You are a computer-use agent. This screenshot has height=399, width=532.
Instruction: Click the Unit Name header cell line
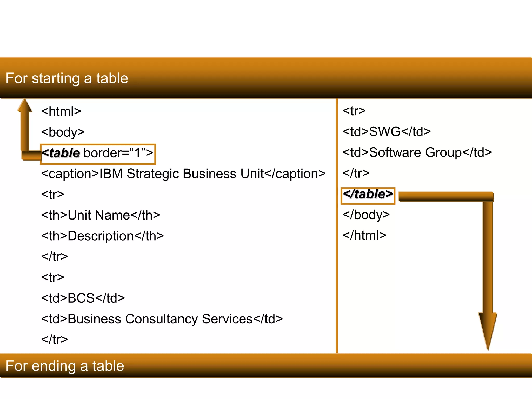pyautogui.click(x=101, y=215)
